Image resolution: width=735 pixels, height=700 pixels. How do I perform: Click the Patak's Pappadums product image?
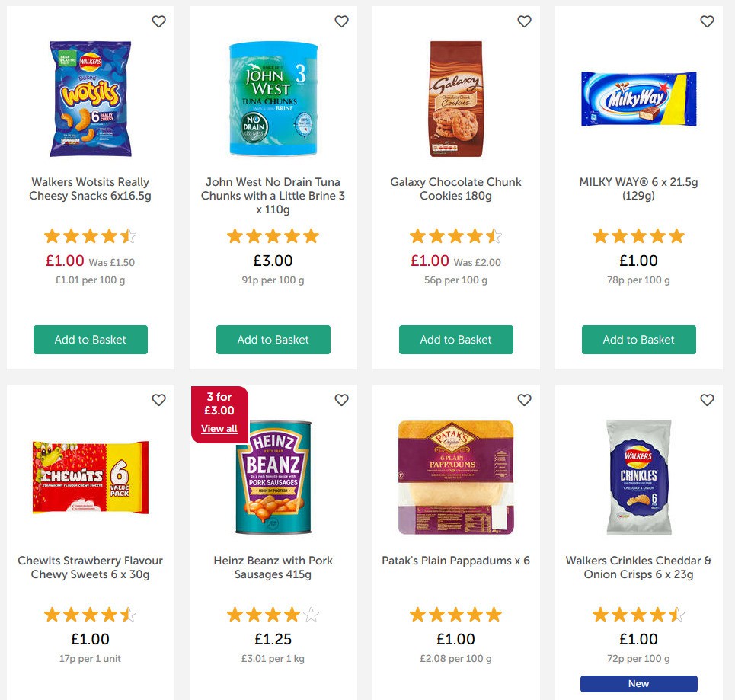click(455, 478)
